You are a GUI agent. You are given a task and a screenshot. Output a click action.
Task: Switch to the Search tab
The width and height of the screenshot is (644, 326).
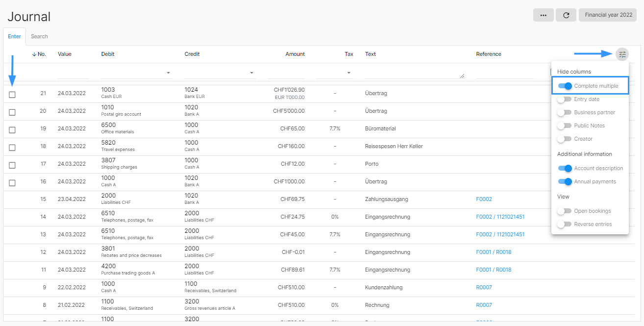click(x=39, y=36)
